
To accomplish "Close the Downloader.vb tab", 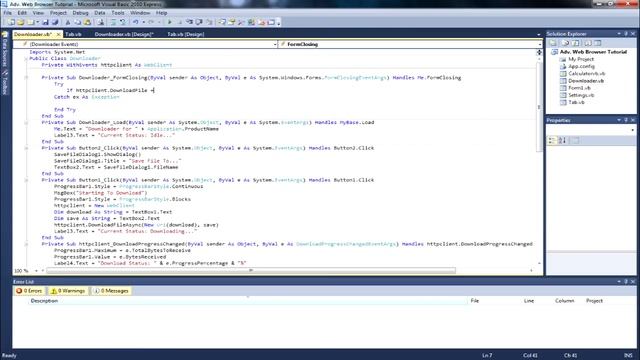I will pyautogui.click(x=58, y=34).
